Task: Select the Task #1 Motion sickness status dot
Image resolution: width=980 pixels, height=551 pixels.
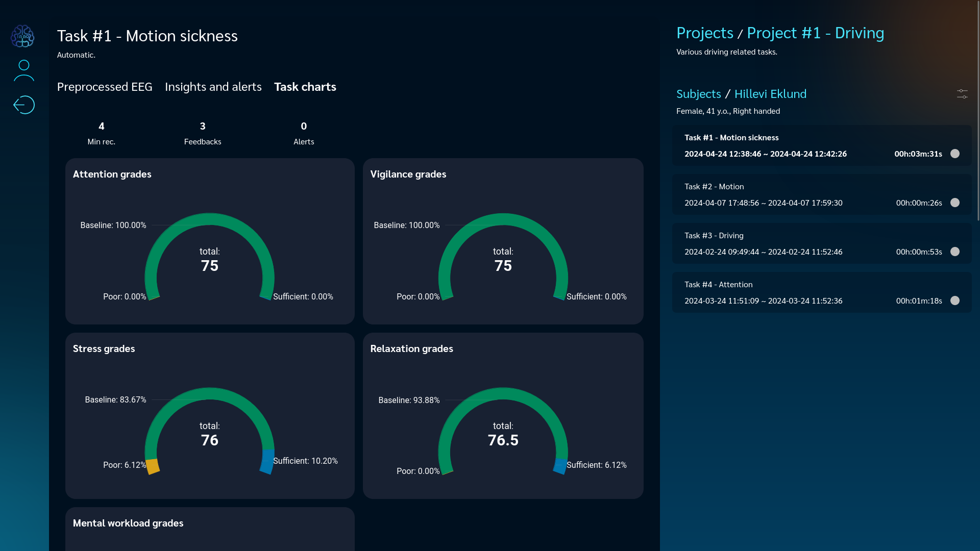Action: tap(954, 154)
